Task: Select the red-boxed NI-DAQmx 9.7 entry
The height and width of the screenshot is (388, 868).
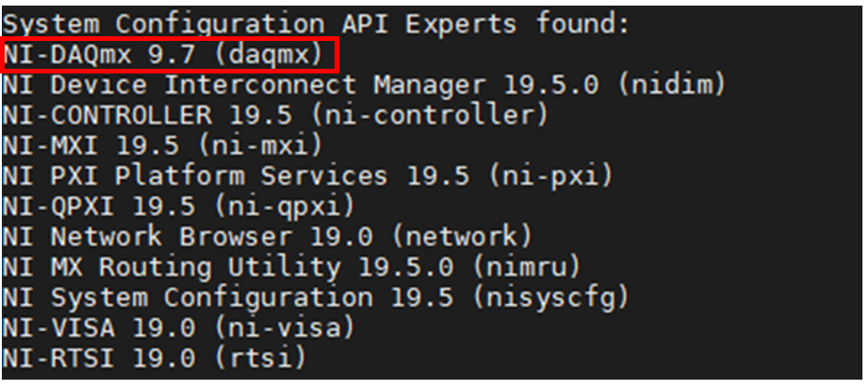Action: point(169,54)
